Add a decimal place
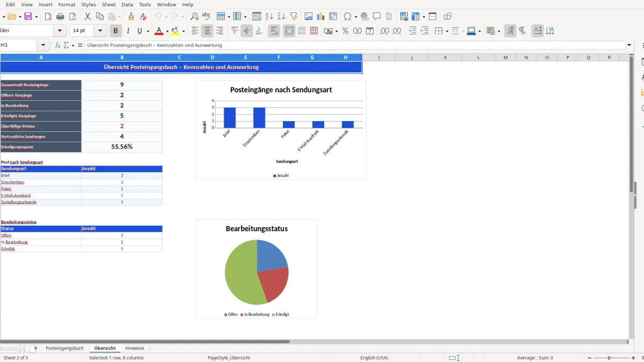Viewport: 644px width, 362px height. [385, 31]
